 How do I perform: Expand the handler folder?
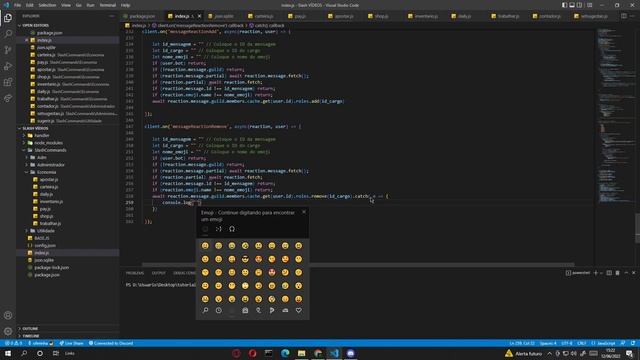tap(42, 136)
